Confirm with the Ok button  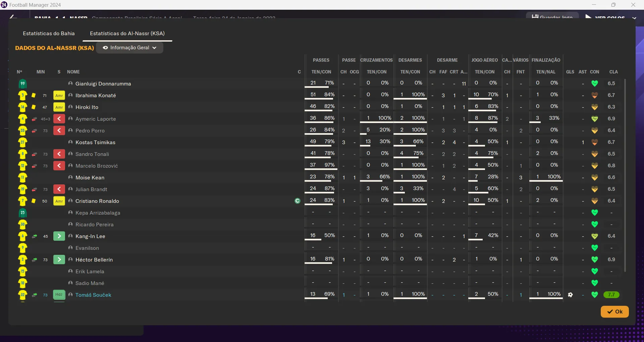point(614,311)
